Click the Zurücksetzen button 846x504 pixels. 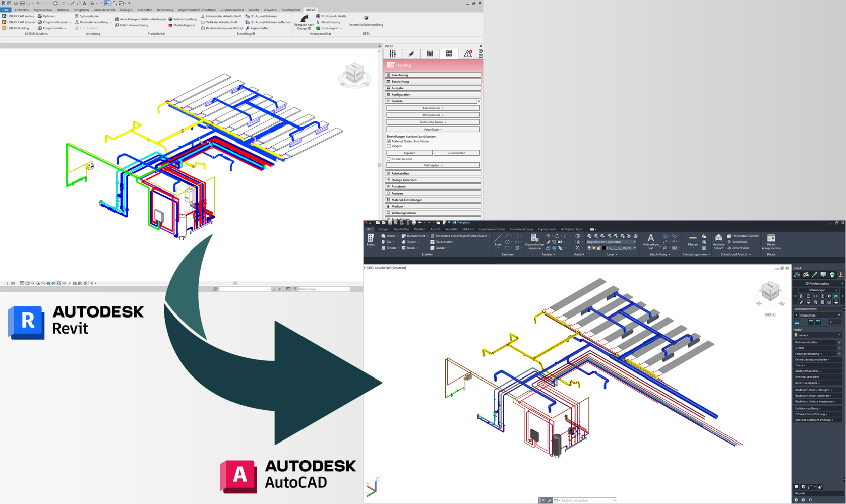point(456,153)
